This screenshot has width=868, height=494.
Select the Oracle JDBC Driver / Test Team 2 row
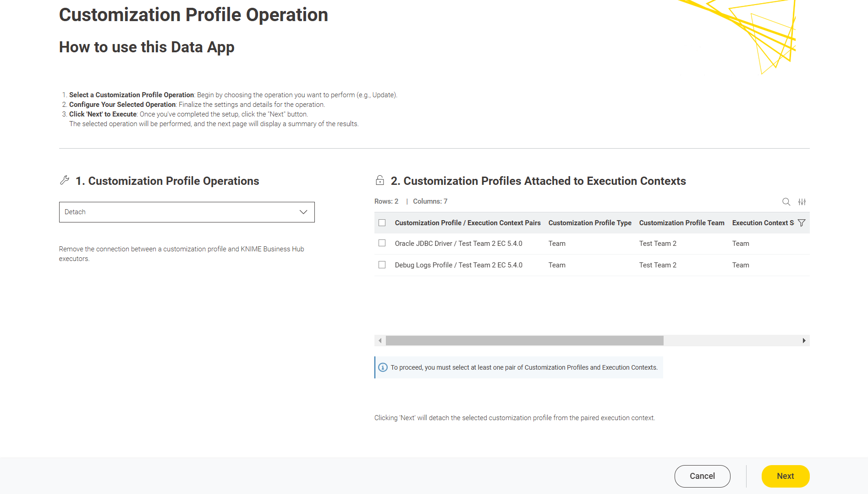(458, 244)
